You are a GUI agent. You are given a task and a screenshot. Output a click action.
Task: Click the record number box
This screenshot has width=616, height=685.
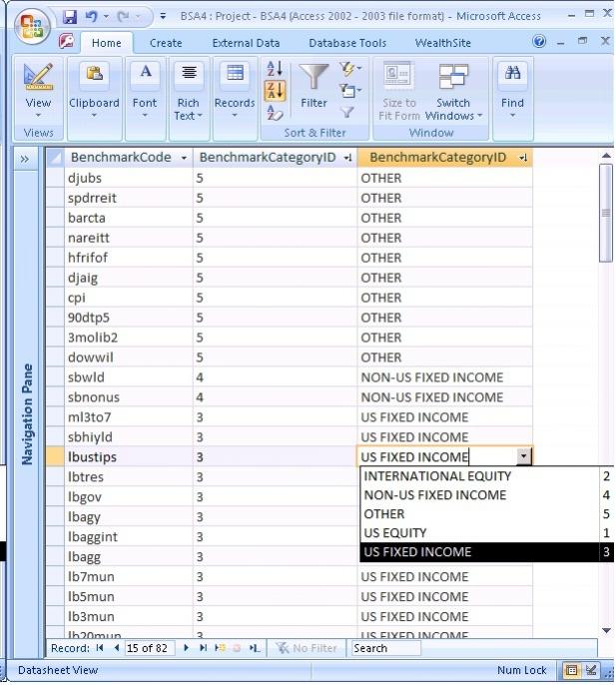point(150,648)
